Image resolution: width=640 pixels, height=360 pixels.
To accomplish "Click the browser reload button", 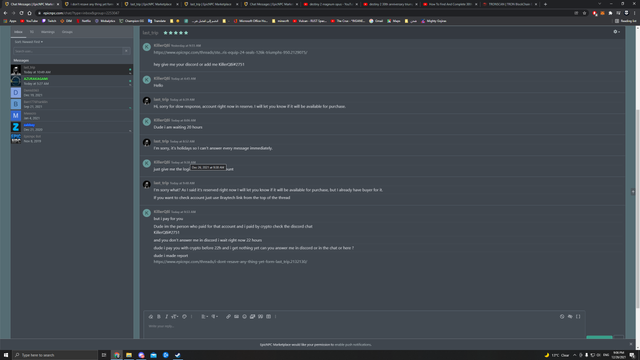I will pos(21,13).
